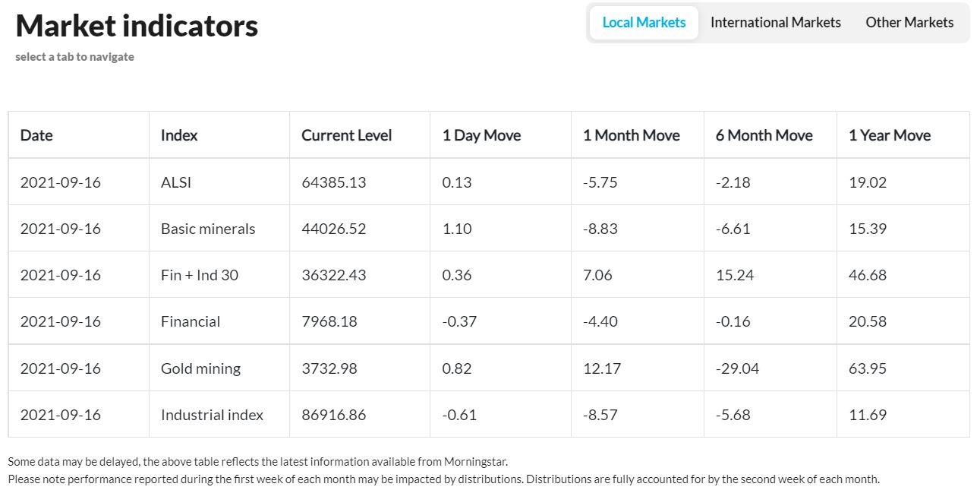The image size is (980, 490).
Task: Switch to the Local Markets tab
Action: click(644, 23)
